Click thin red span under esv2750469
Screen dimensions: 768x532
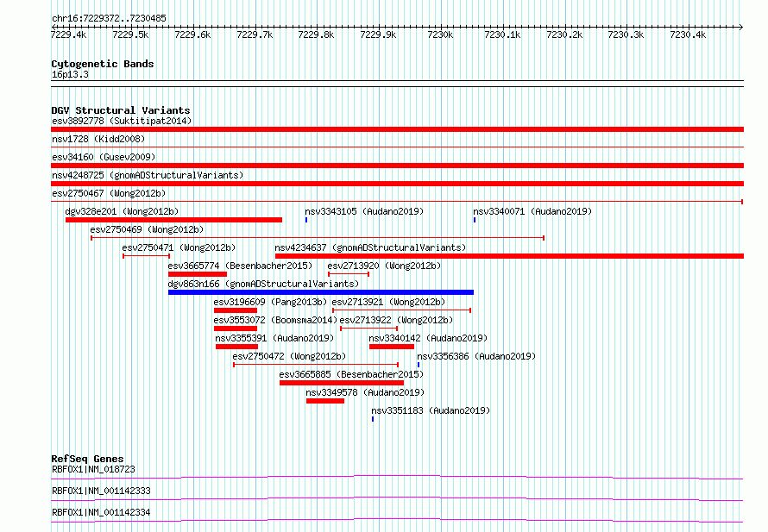[x=318, y=238]
